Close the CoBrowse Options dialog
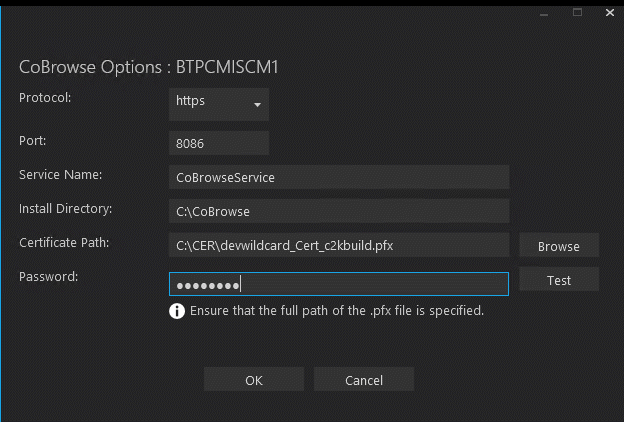This screenshot has height=422, width=624. (x=610, y=14)
